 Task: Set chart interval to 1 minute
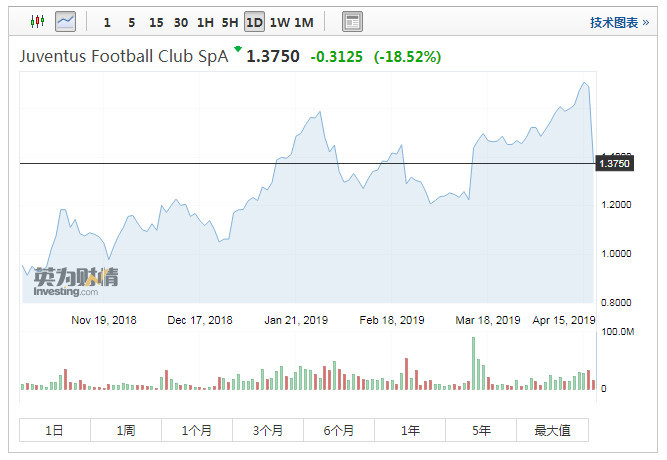[107, 22]
